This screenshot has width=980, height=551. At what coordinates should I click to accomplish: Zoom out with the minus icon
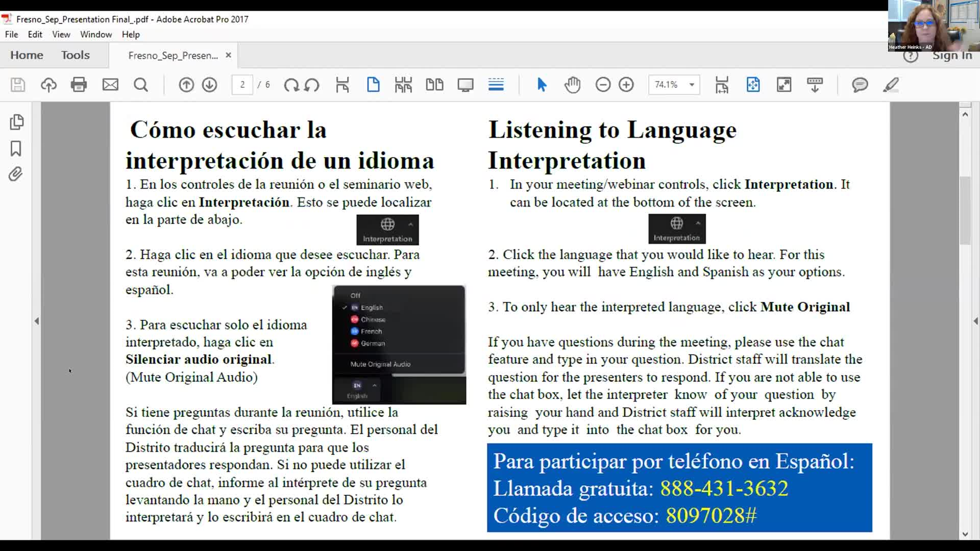coord(603,85)
